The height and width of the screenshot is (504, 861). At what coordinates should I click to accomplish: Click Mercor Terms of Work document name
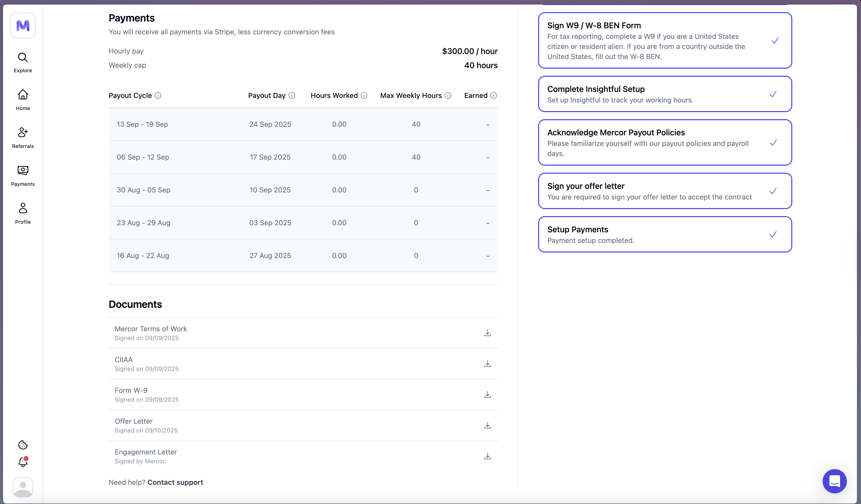pos(151,329)
